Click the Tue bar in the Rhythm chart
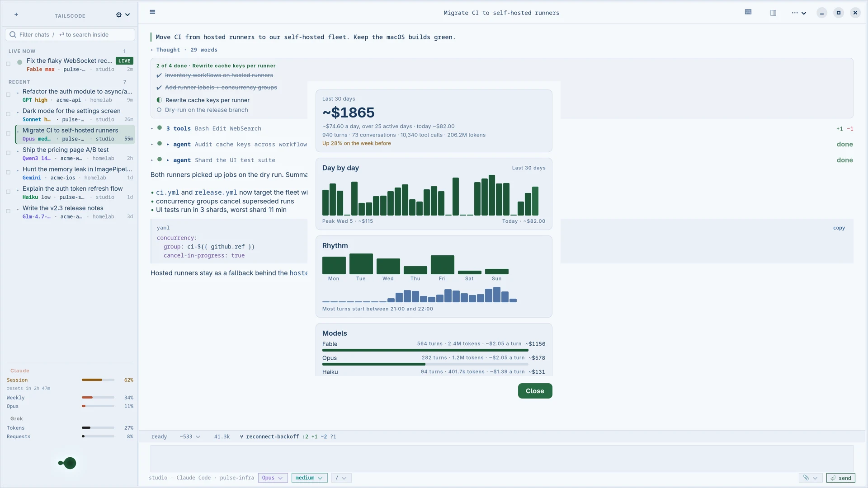This screenshot has height=488, width=868. point(361,264)
